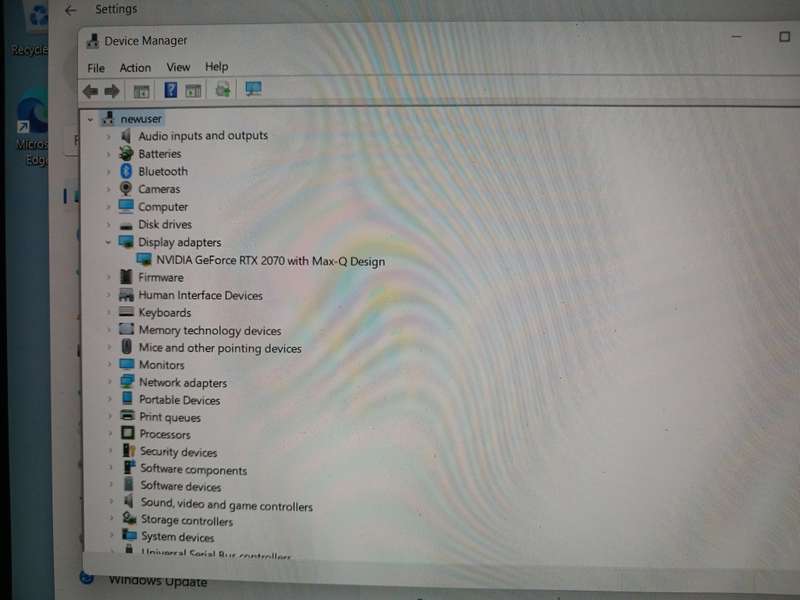Select the Software components label
The height and width of the screenshot is (600, 800).
coord(193,469)
